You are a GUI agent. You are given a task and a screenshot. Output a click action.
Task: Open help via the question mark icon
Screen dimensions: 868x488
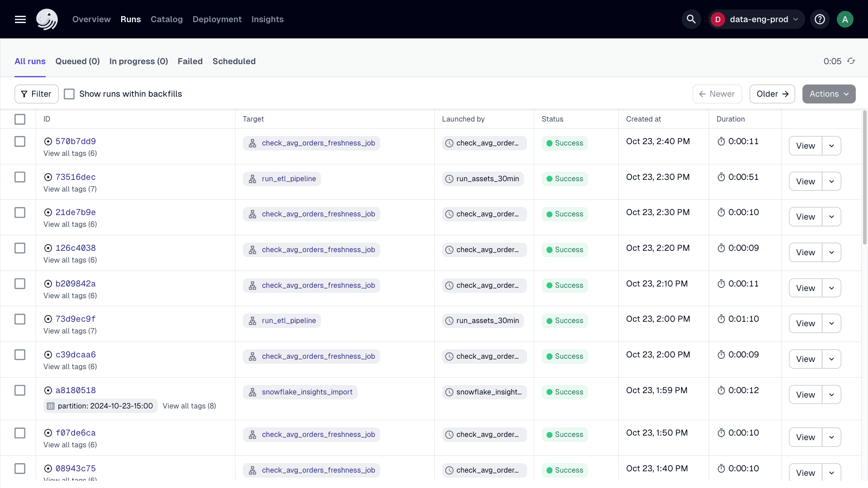(820, 19)
